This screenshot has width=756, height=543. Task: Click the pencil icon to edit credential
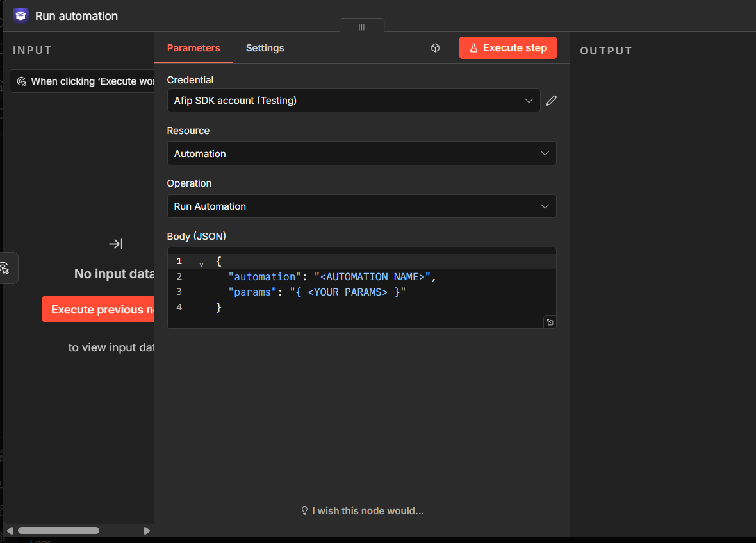click(x=552, y=100)
